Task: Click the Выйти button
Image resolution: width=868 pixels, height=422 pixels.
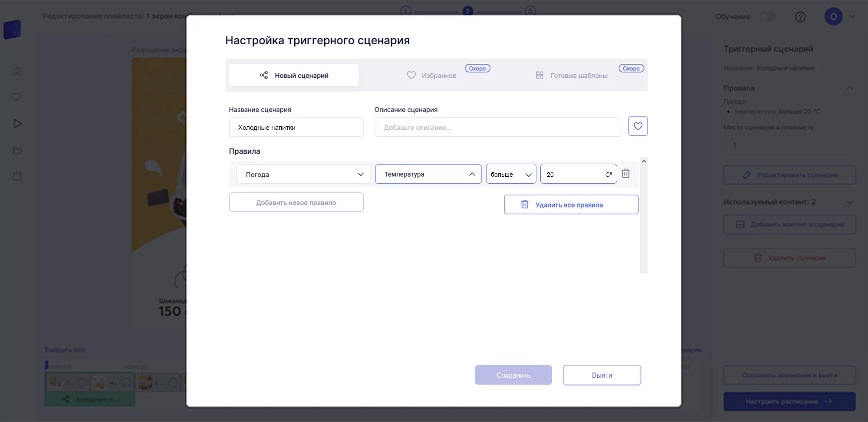Action: [x=602, y=375]
